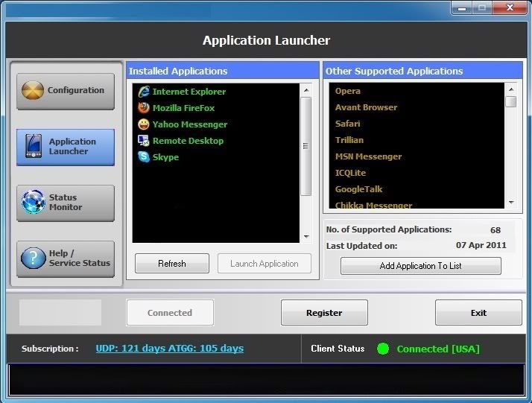532x403 pixels.
Task: Click the globe icon on Status Monitor
Action: click(x=33, y=201)
